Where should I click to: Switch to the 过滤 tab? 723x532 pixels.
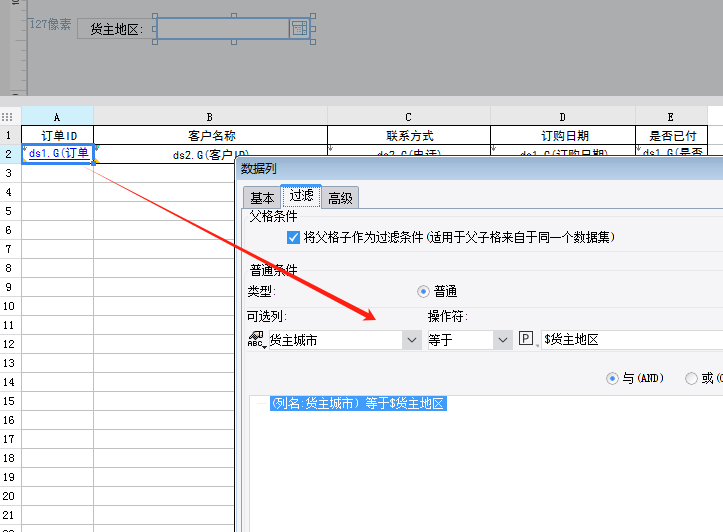(x=301, y=196)
